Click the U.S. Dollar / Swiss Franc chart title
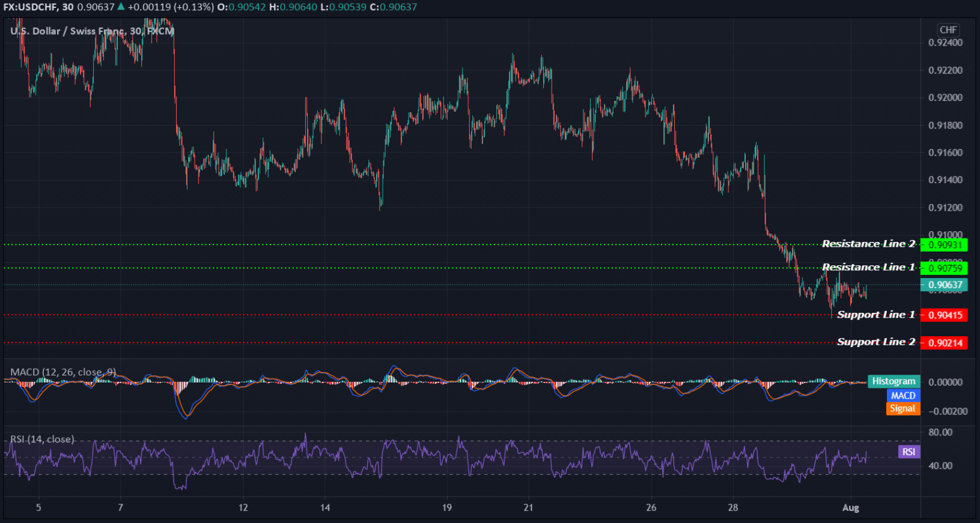The height and width of the screenshot is (523, 980). [92, 31]
